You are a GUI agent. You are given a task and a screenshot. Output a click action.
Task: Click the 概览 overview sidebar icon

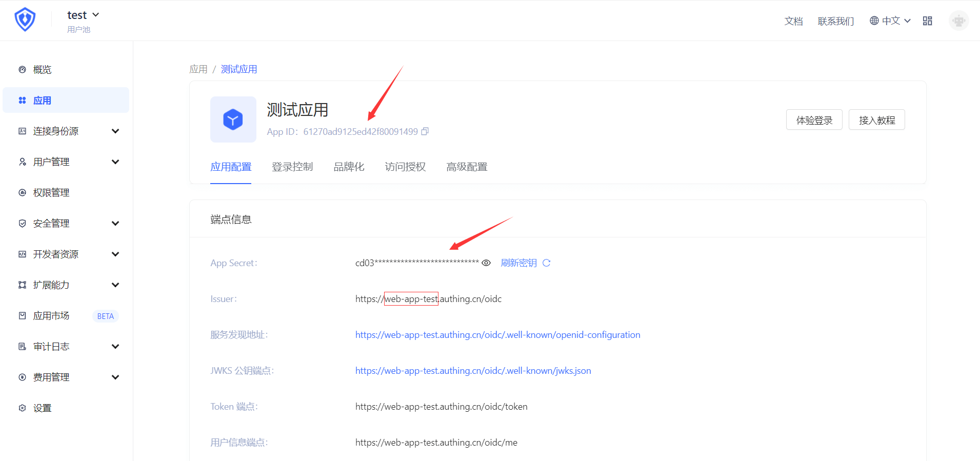coord(22,70)
